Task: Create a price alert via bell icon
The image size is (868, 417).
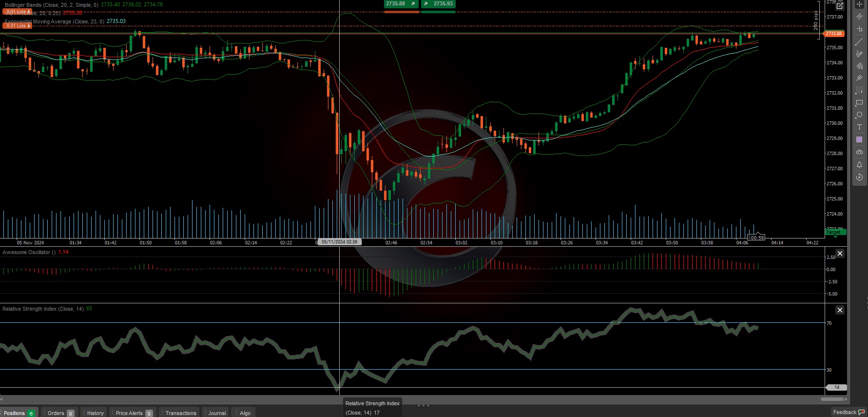Action: click(x=859, y=165)
